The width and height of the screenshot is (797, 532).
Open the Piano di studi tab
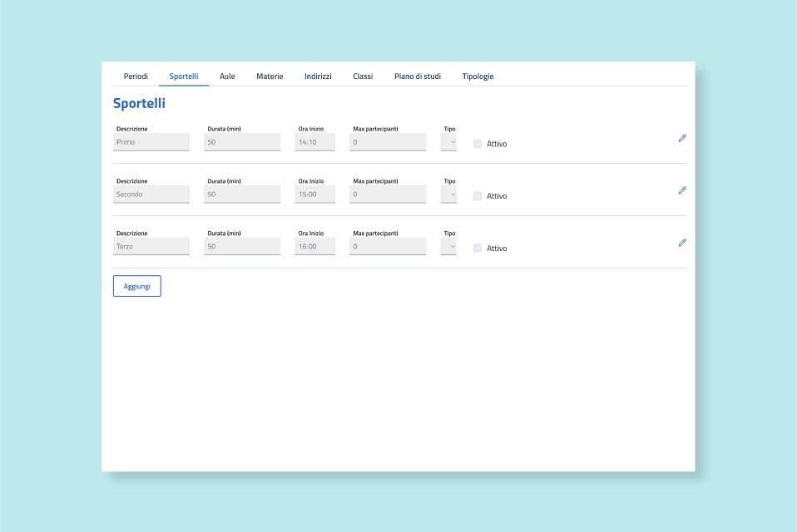coord(418,76)
